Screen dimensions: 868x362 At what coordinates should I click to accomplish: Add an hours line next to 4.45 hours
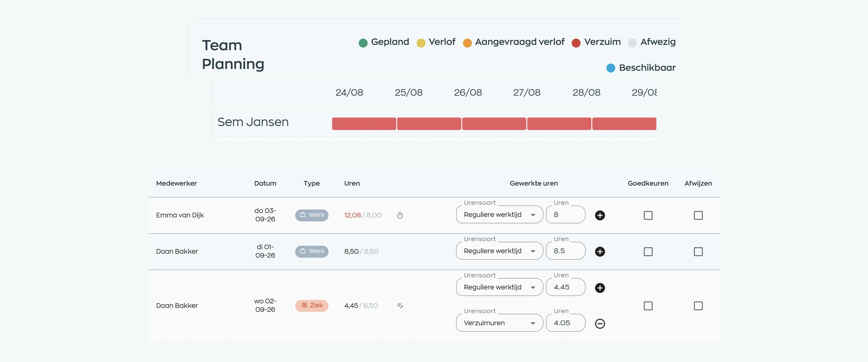coord(600,288)
